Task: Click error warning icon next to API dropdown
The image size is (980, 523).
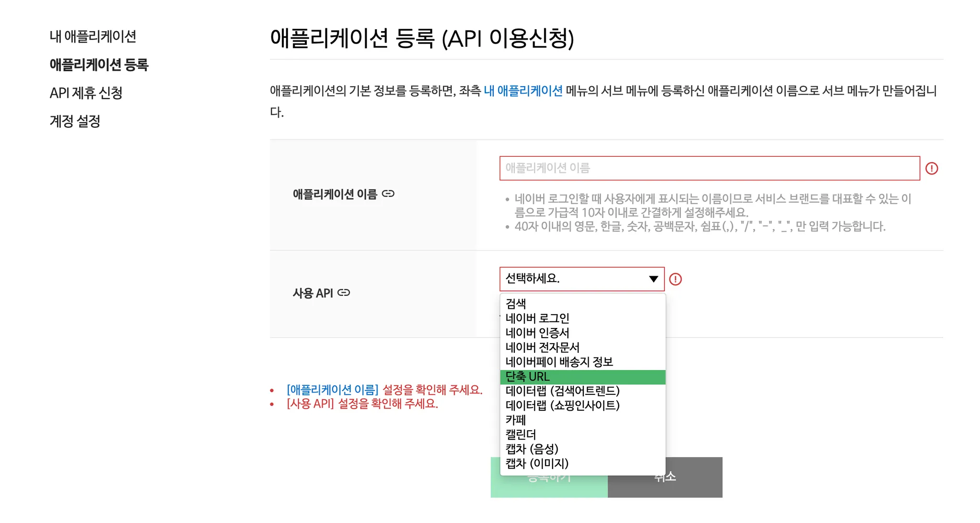Action: pos(675,279)
